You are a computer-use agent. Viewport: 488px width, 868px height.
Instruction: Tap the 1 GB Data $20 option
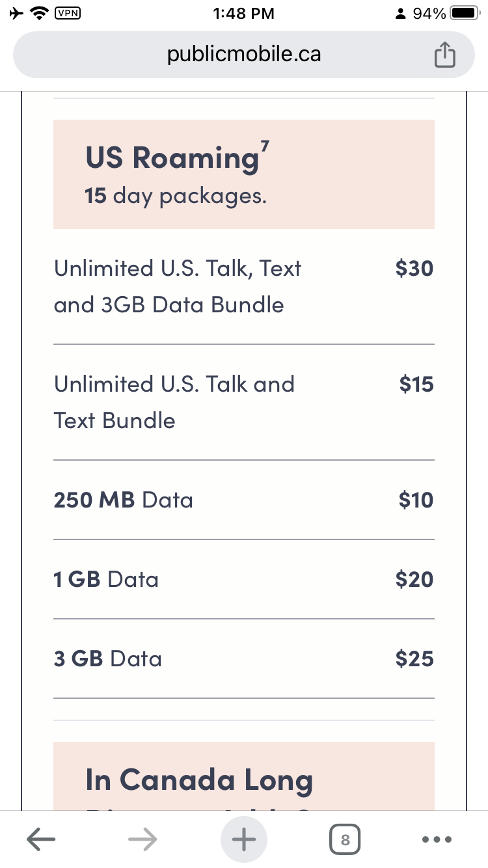pos(243,579)
